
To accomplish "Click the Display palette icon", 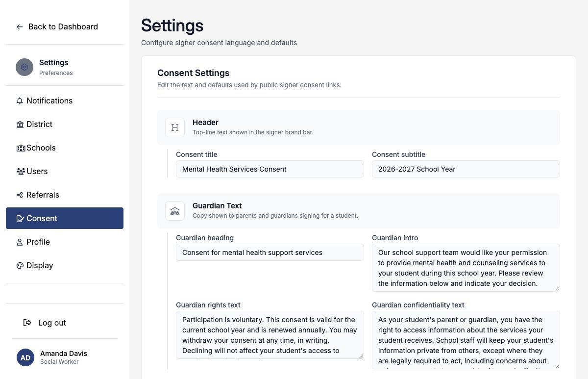I will coord(20,266).
